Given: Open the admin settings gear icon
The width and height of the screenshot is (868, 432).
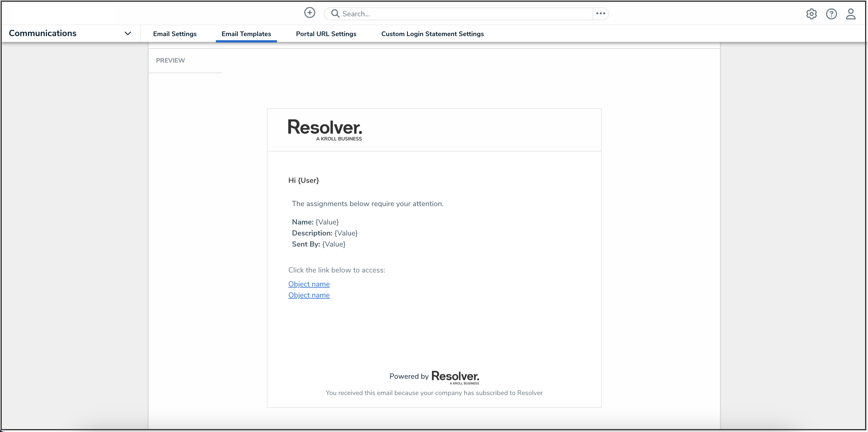Looking at the screenshot, I should 811,14.
